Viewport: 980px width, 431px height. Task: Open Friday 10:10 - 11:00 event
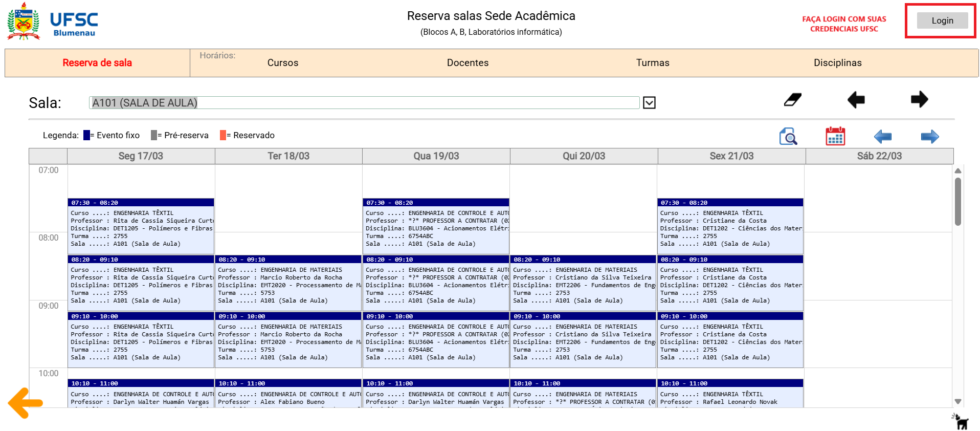click(730, 393)
